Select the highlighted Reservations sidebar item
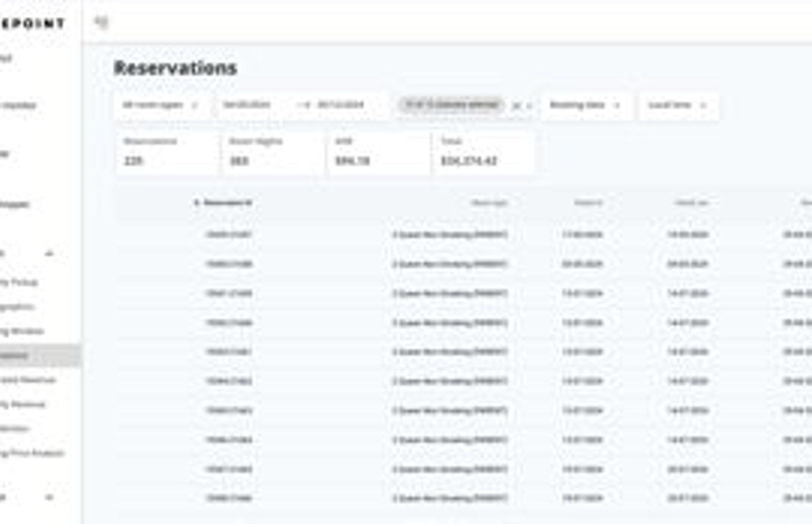This screenshot has height=524, width=812. pyautogui.click(x=40, y=355)
